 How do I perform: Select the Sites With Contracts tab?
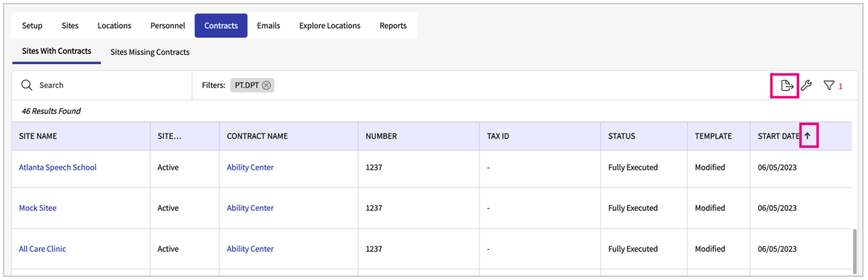click(x=56, y=51)
